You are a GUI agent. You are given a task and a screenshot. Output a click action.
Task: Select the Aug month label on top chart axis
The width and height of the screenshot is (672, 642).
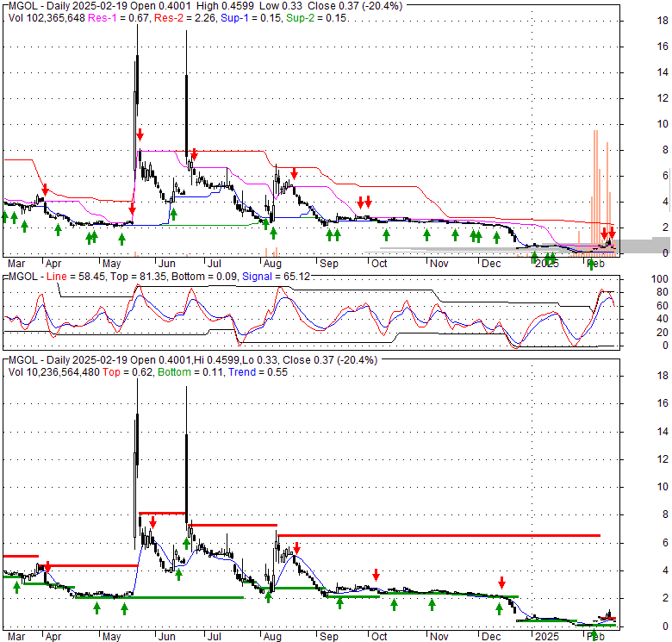[272, 262]
